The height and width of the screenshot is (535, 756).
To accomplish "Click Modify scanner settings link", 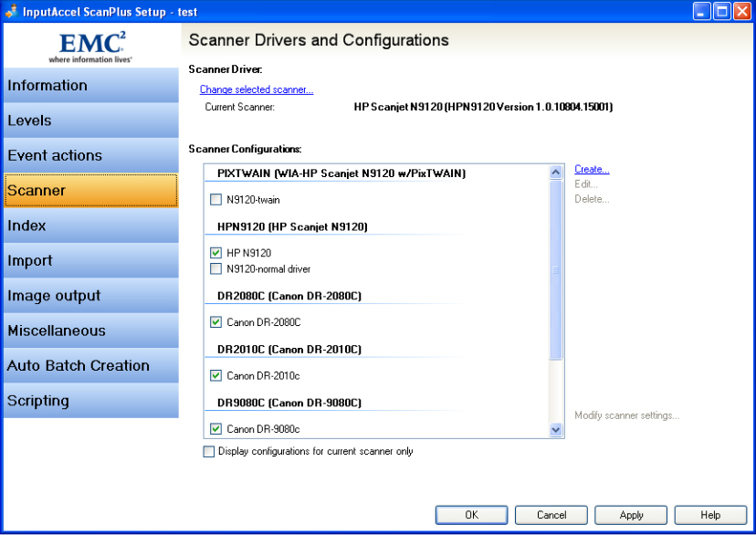I will [x=626, y=415].
